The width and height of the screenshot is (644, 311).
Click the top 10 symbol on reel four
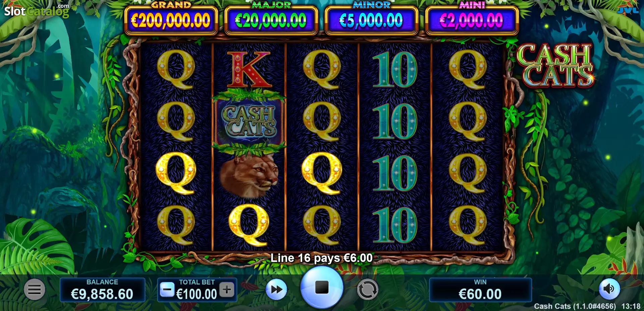pos(395,70)
